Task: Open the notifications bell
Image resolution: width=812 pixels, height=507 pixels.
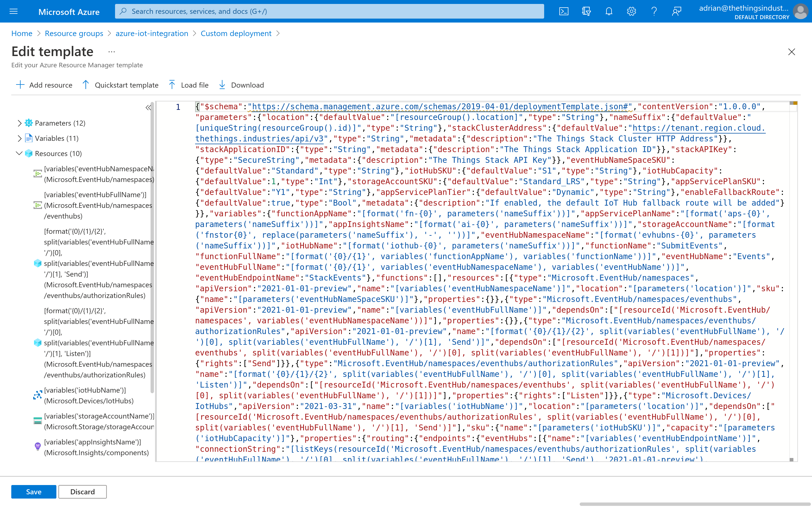Action: [x=609, y=11]
